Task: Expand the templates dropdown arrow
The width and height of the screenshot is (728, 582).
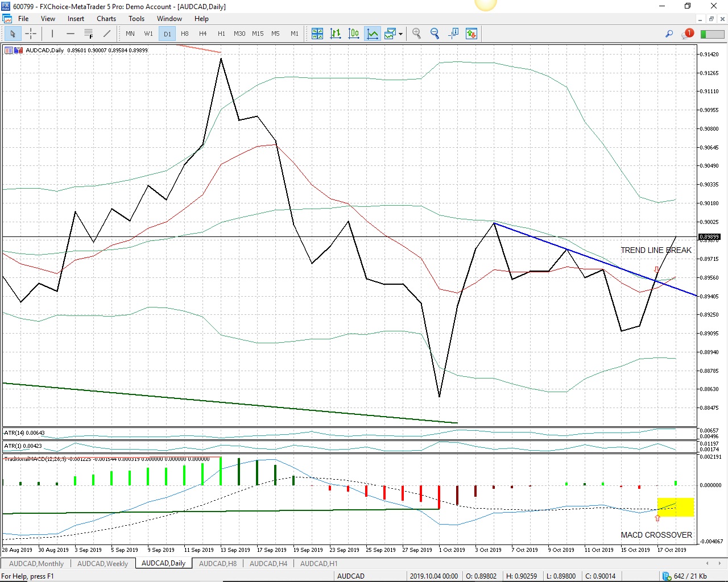Action: click(x=401, y=34)
